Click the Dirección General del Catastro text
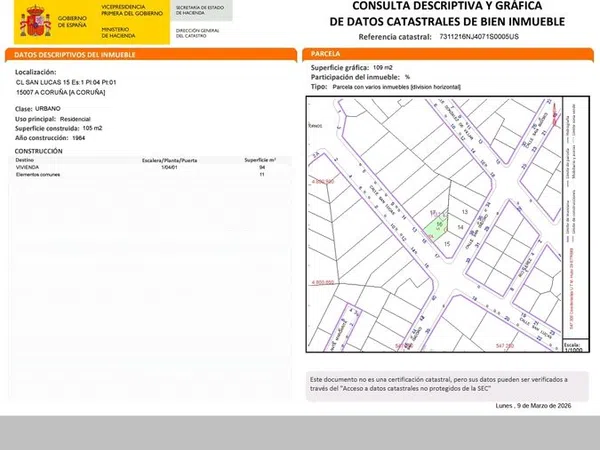Screen dimensions: 600x450 coord(195,33)
